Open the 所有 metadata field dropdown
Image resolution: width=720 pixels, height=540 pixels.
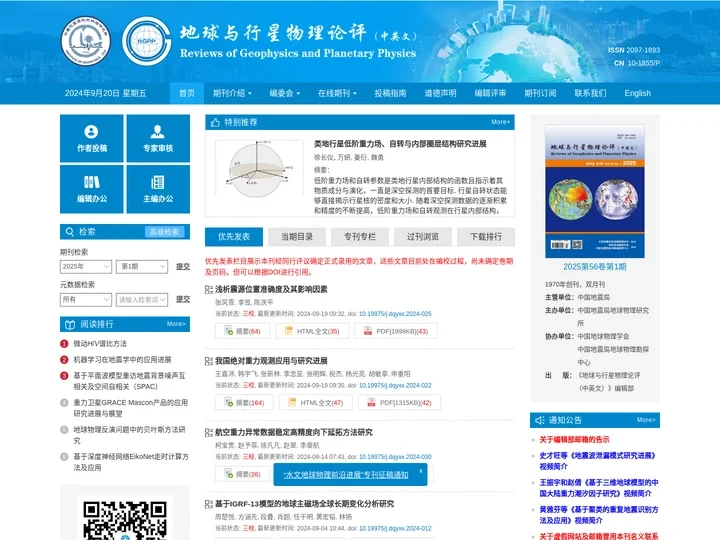point(86,299)
